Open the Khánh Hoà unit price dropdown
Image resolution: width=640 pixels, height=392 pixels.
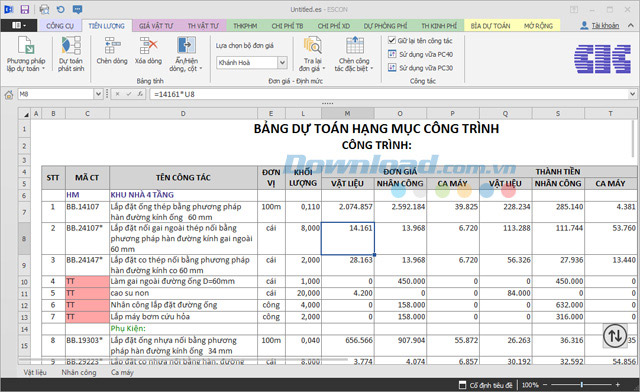click(282, 62)
